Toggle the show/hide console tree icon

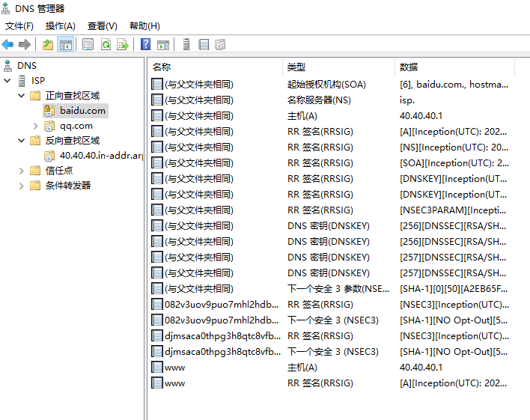click(66, 44)
